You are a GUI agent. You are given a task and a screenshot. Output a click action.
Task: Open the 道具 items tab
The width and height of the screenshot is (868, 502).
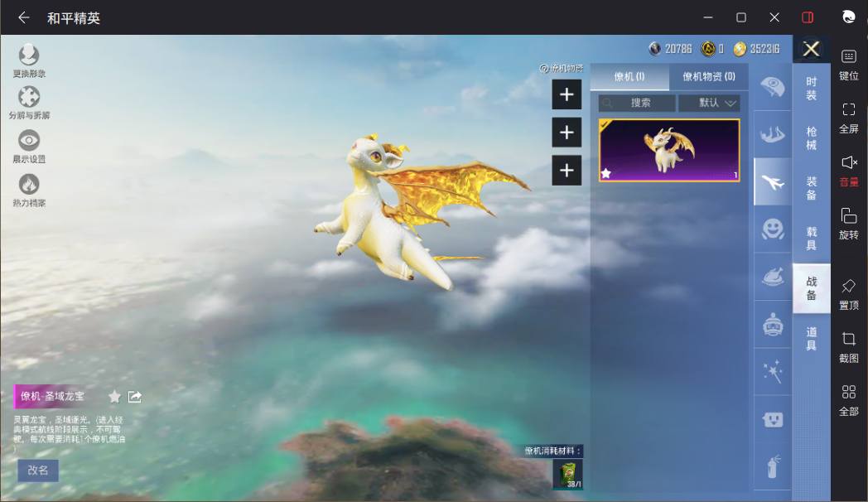point(811,338)
